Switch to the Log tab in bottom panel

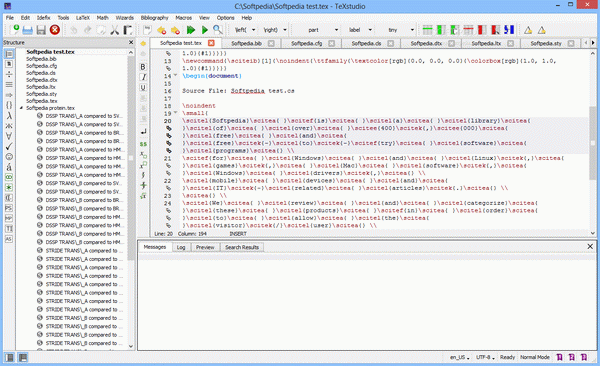click(181, 247)
